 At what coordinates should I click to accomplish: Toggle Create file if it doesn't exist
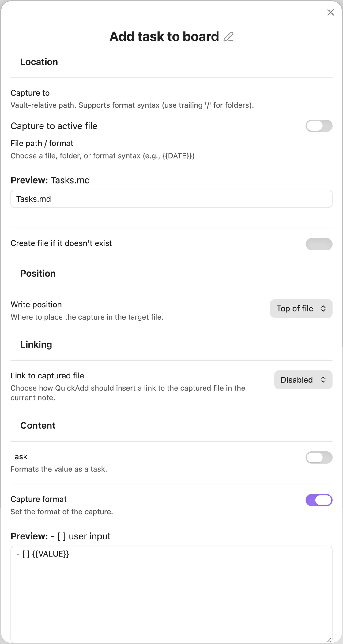click(x=319, y=244)
